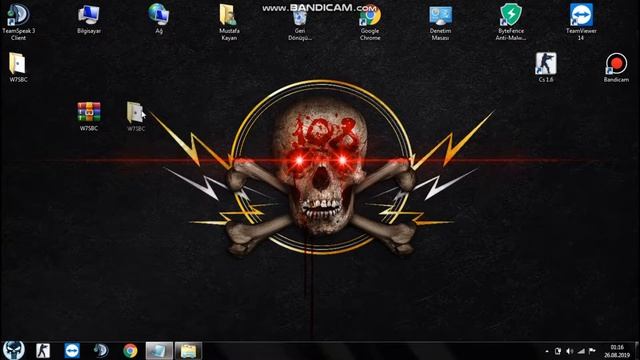Open the clock showing 26.08.2019
This screenshot has width=640, height=360.
(x=617, y=351)
